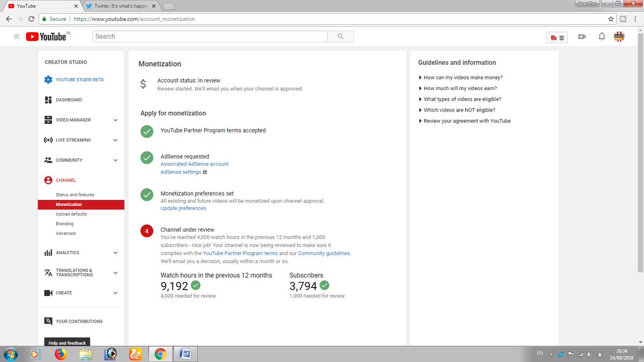Viewport: 644px width, 362px height.
Task: Click the Community people icon
Action: [x=48, y=160]
